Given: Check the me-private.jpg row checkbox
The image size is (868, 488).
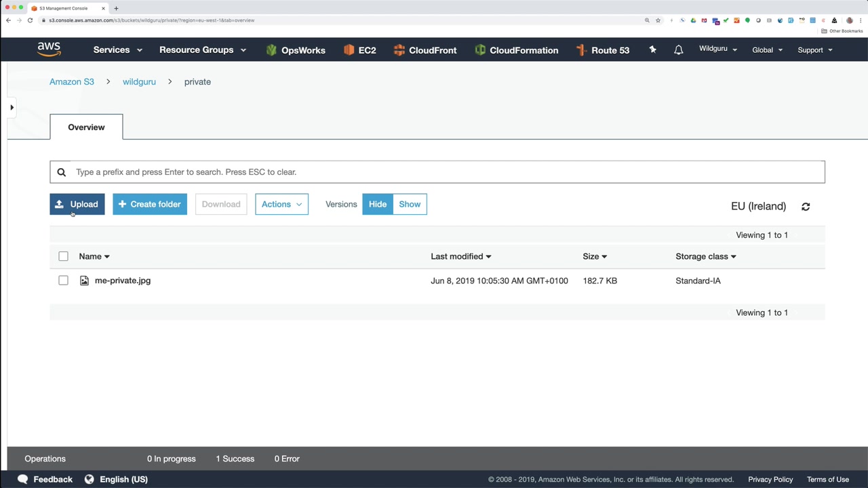Looking at the screenshot, I should click(63, 281).
